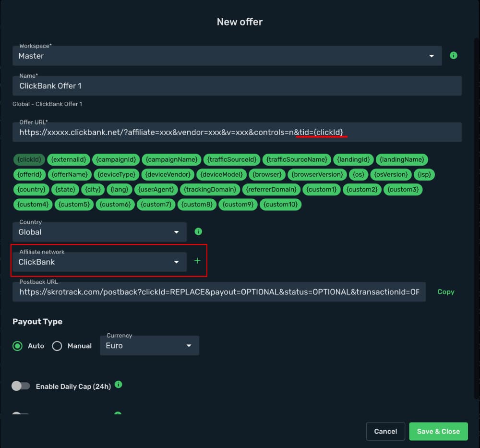
Task: Add the {offerId} token
Action: 30,175
